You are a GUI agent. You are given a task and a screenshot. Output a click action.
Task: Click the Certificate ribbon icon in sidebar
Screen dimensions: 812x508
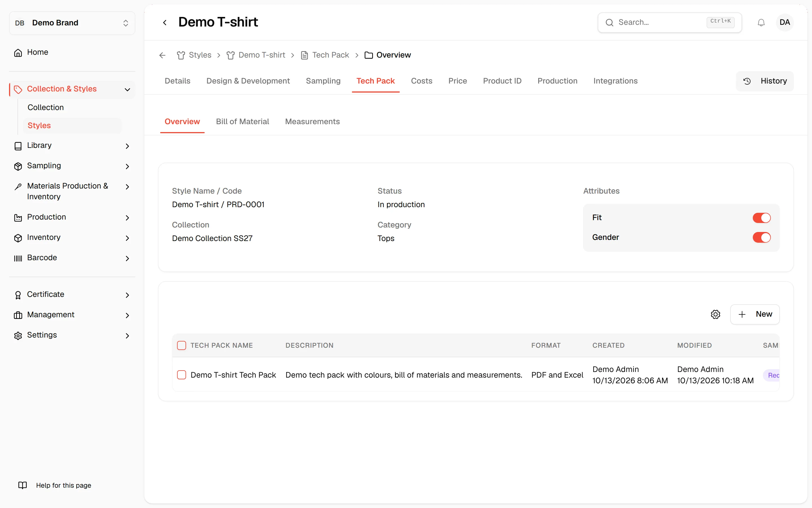point(18,295)
